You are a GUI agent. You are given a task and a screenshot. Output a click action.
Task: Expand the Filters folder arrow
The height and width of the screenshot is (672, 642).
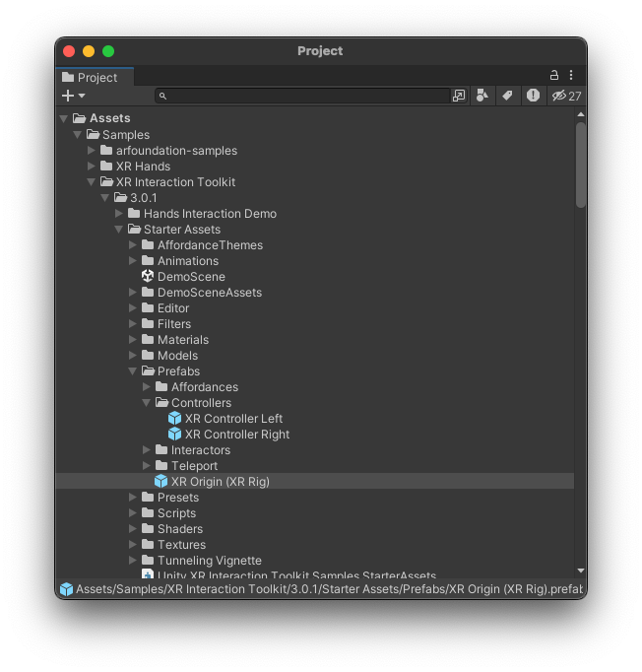[x=132, y=323]
